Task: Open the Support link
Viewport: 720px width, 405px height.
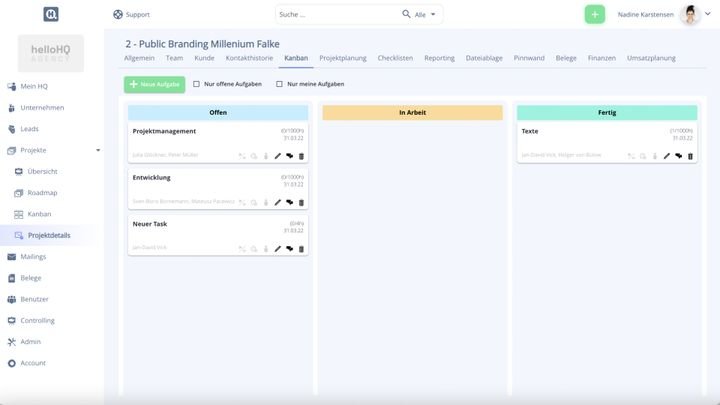Action: (x=131, y=14)
